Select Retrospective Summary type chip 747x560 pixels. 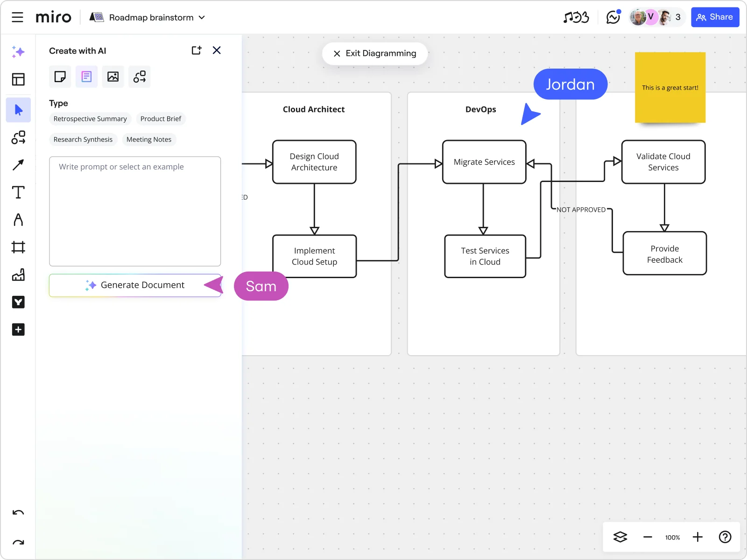90,119
